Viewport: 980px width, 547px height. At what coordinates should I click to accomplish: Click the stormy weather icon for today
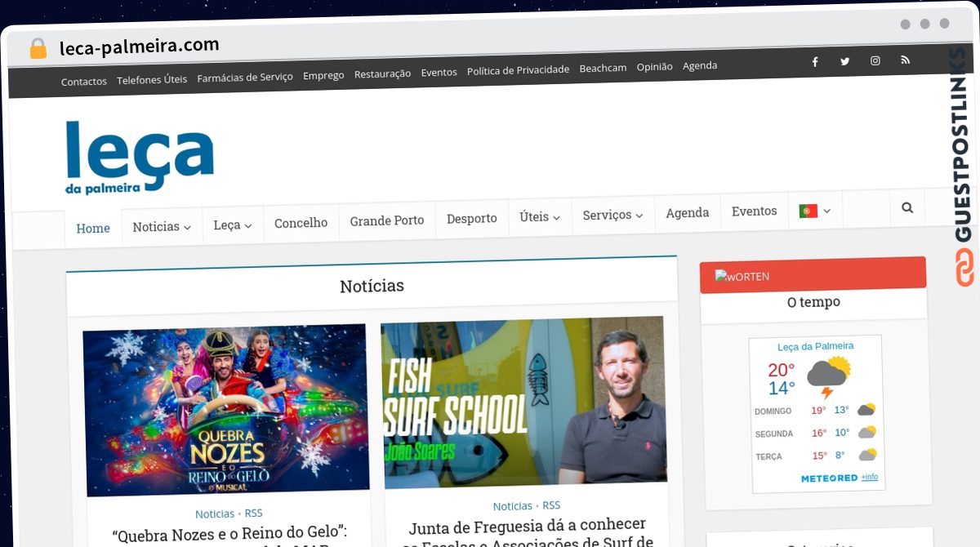(x=828, y=376)
